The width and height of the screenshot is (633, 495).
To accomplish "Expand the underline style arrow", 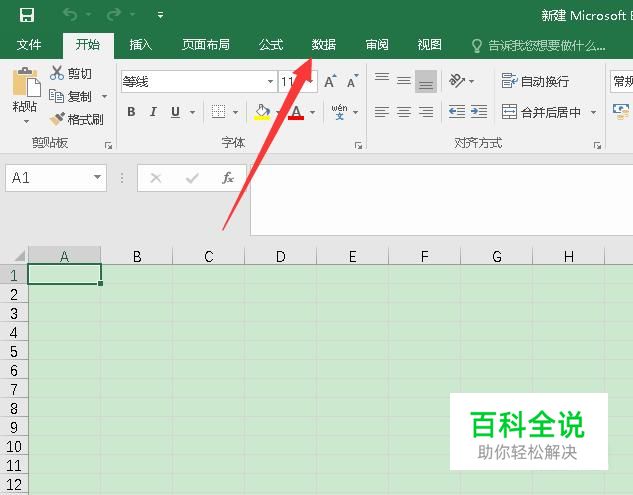I will point(193,112).
